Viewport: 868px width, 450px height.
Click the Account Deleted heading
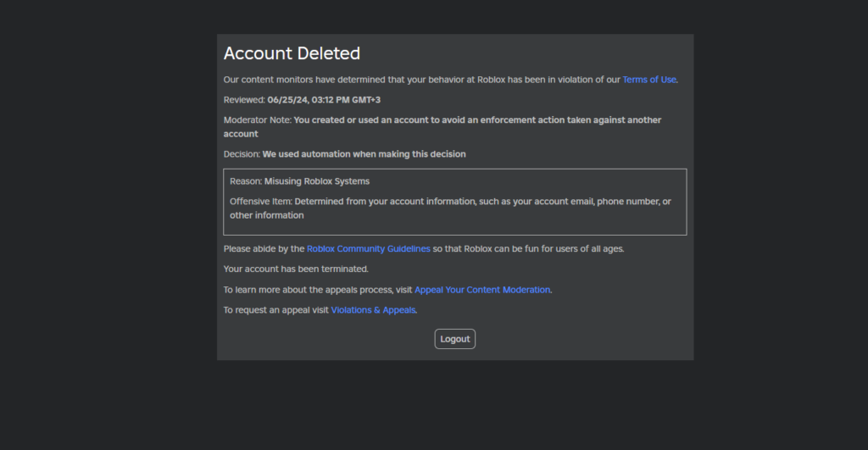pyautogui.click(x=292, y=53)
